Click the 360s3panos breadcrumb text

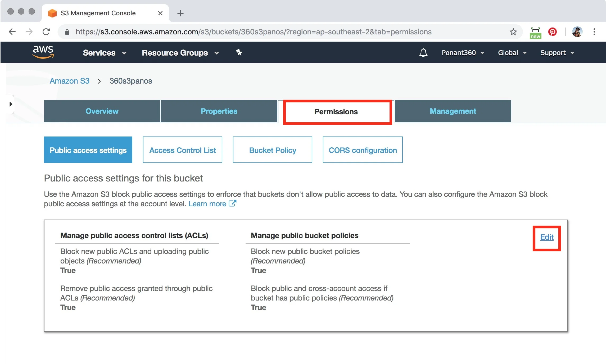(x=131, y=81)
